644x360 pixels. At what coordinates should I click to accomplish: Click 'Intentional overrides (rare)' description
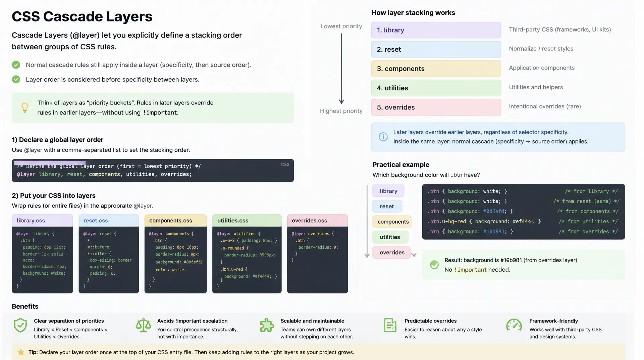545,106
